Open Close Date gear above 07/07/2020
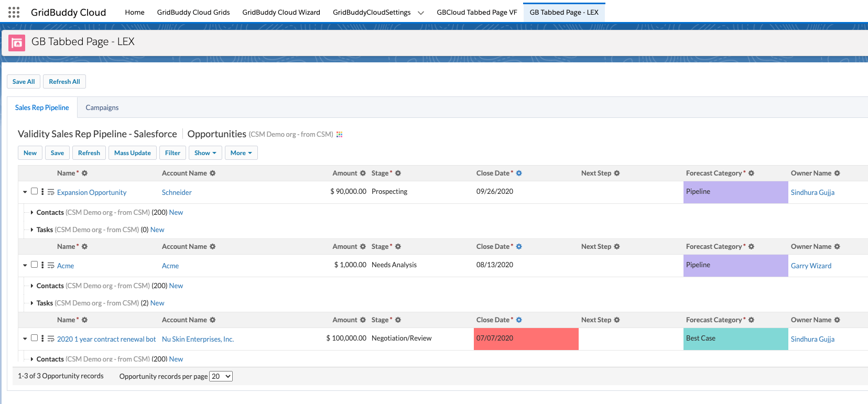The height and width of the screenshot is (404, 868). click(519, 320)
